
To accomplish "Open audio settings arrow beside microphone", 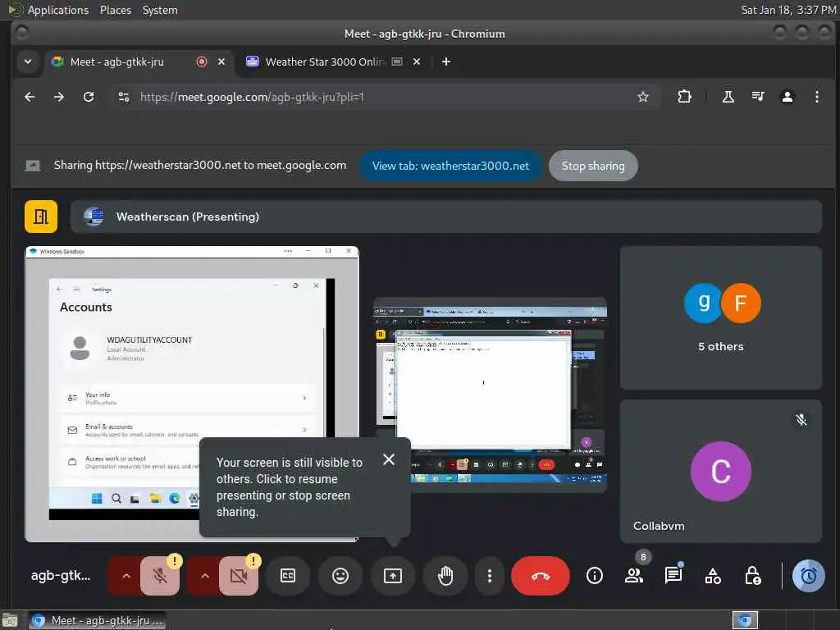I will click(x=126, y=576).
